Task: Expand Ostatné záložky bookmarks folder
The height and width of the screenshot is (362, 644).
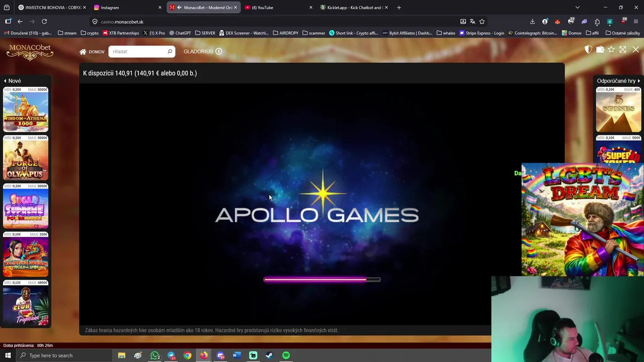Action: tap(622, 33)
